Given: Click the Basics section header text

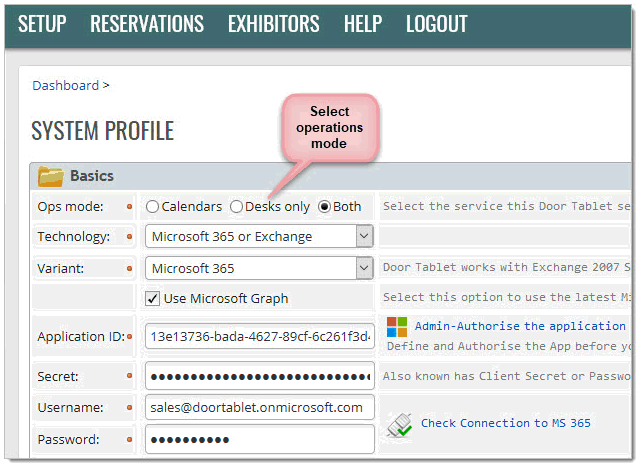Looking at the screenshot, I should click(x=92, y=176).
